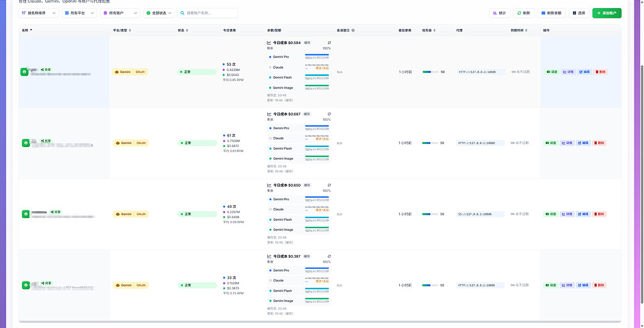Image resolution: width=644 pixels, height=328 pixels.
Task: Click the SS://127.0.0.1:10808 proxy cell
Action: pos(480,214)
